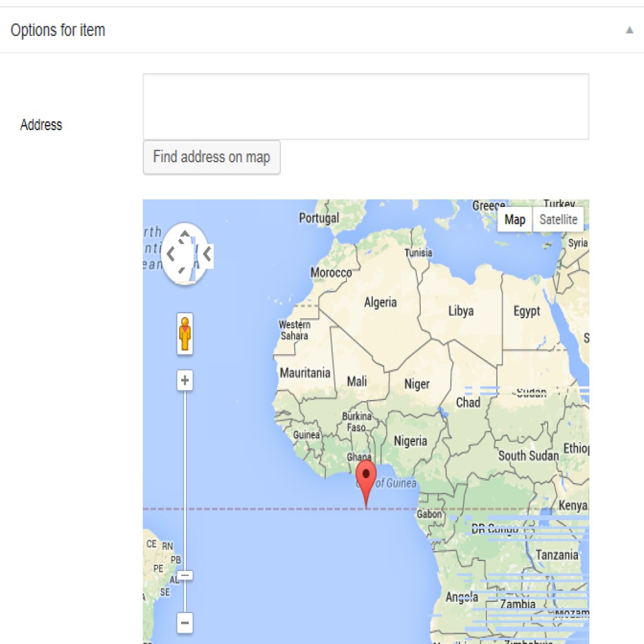Click the glitched arrow right of pan circle
Image resolution: width=644 pixels, height=644 pixels.
coord(206,254)
